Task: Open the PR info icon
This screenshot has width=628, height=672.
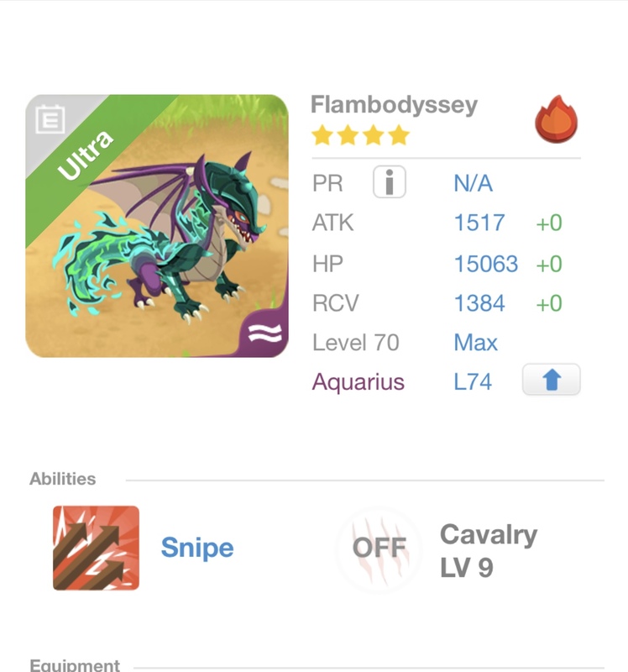Action: click(389, 182)
